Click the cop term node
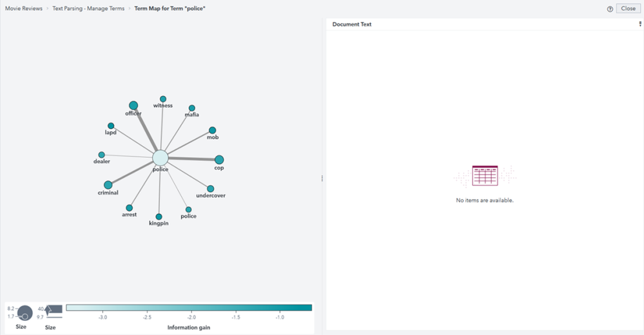Image resolution: width=644 pixels, height=335 pixels. pos(219,160)
